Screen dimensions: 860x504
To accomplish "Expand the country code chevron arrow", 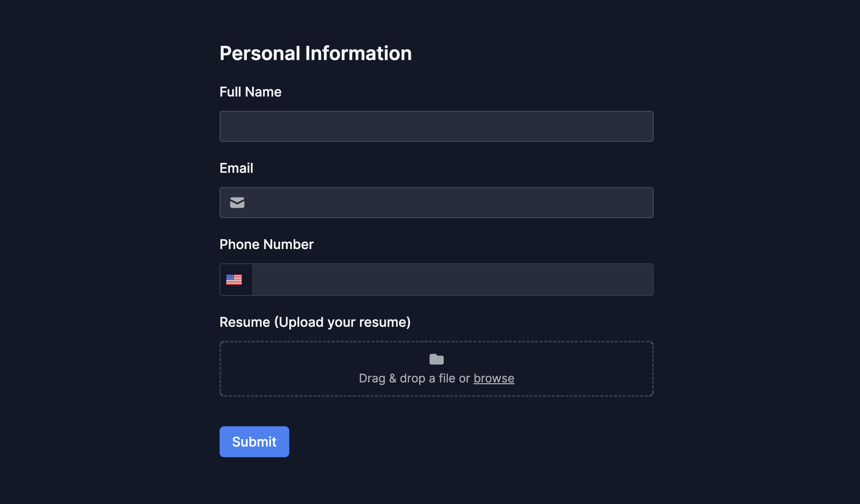I will coord(247,280).
